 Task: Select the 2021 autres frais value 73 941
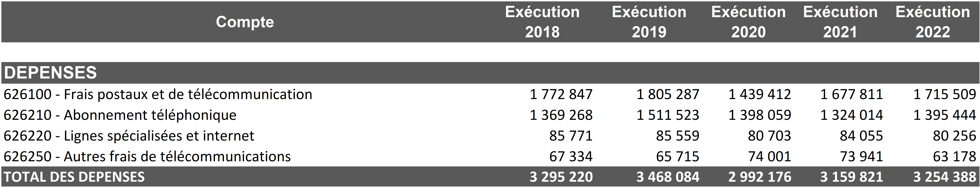pos(861,156)
